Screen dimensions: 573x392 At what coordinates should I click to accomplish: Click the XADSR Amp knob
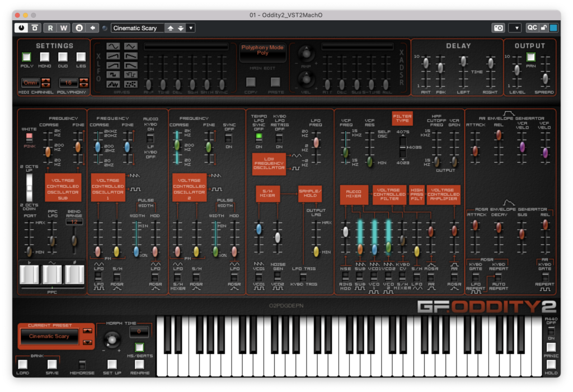[306, 53]
